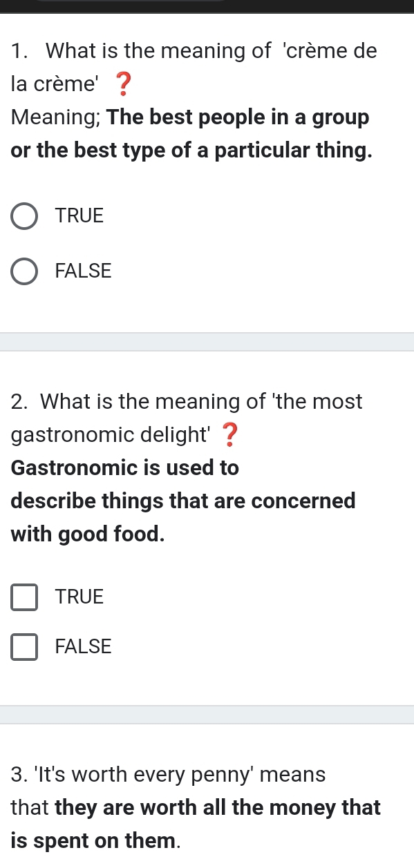Click the FALSE label next to the checkbox

(x=83, y=647)
